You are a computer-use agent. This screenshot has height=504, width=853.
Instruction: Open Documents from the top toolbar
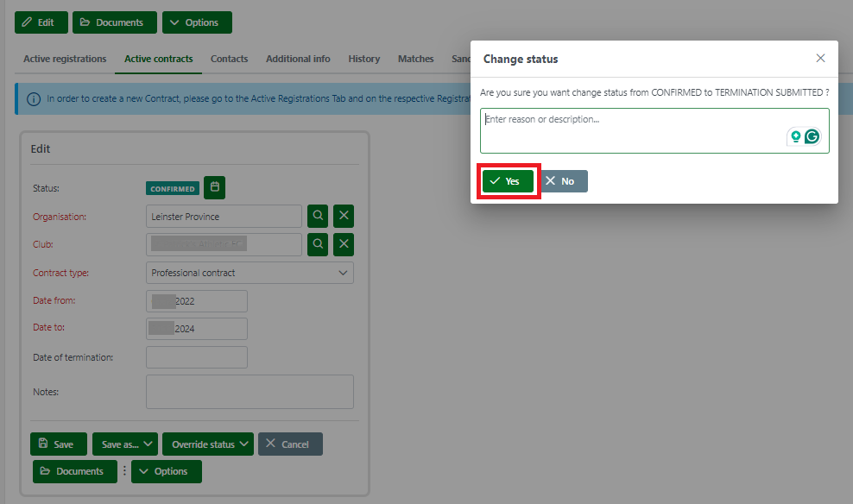pos(114,22)
